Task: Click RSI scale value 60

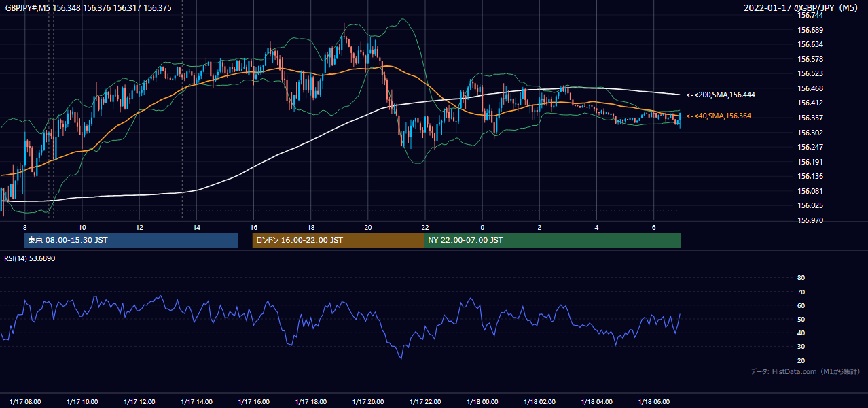Action: click(801, 305)
